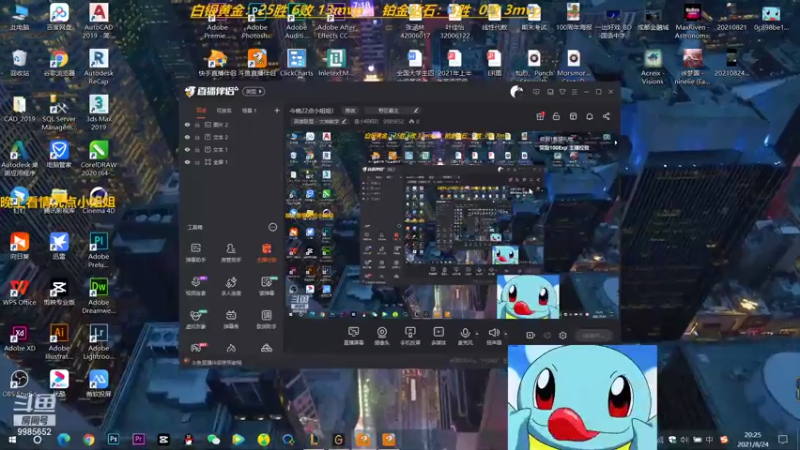Select the 全屏 1 layer row
The image size is (800, 450).
coord(232,162)
